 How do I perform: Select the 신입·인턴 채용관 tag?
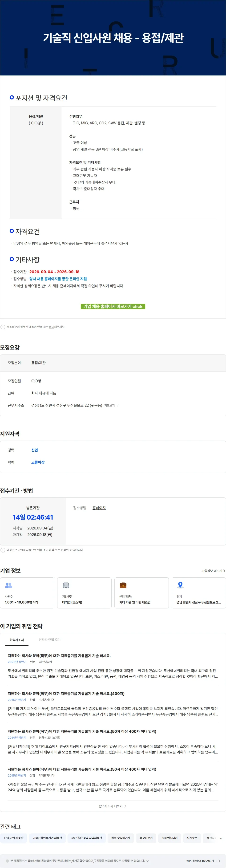13,838
